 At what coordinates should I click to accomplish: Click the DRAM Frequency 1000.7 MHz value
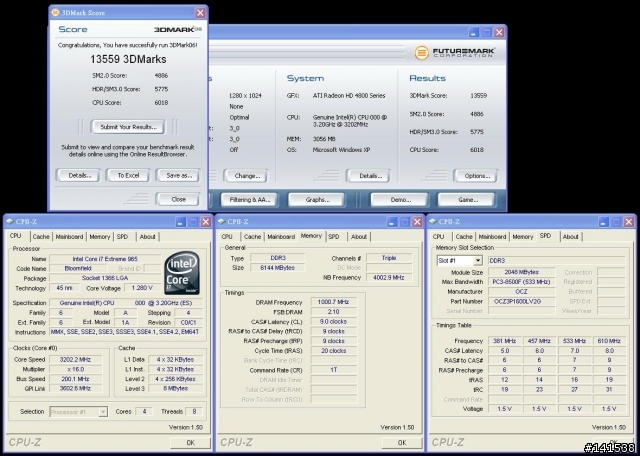click(x=333, y=303)
